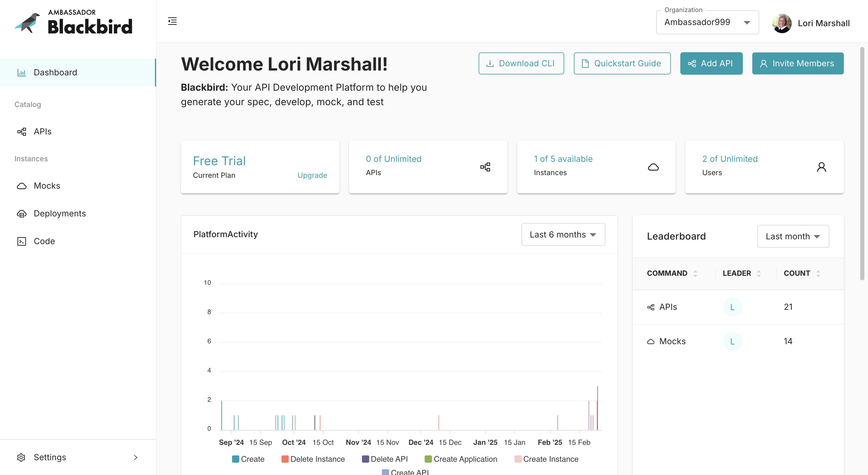Click the user icon in Users card
Viewport: 868px width, 475px height.
pos(821,167)
